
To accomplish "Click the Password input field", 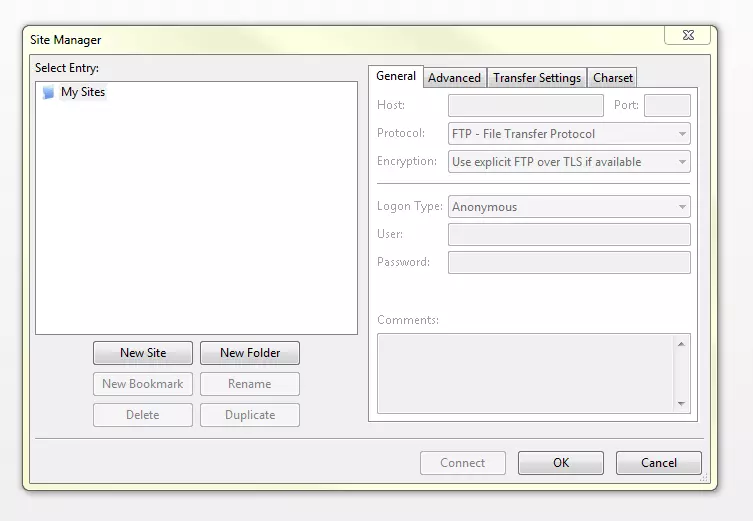I will point(569,263).
